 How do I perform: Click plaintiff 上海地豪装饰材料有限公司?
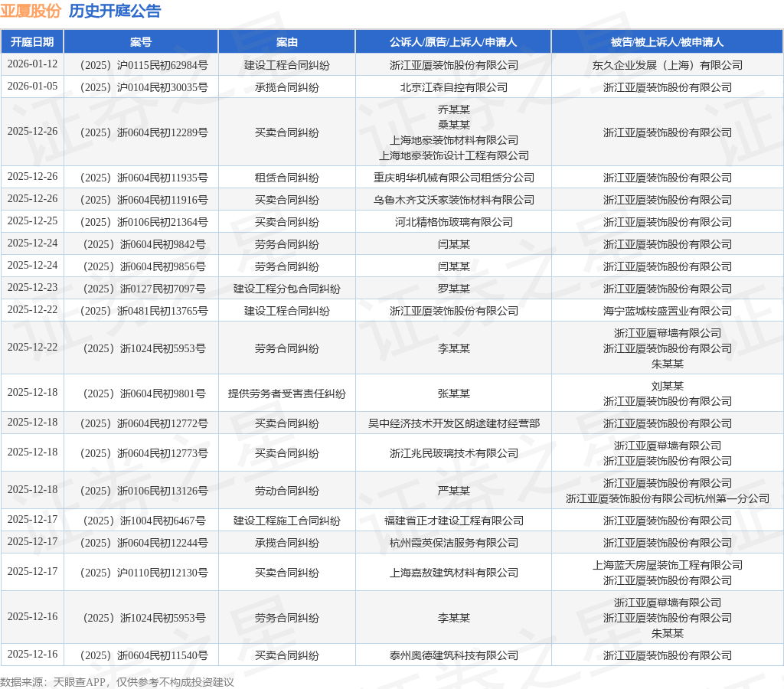tap(453, 141)
